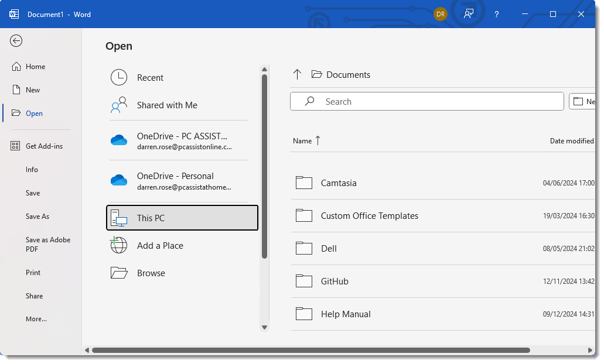The image size is (604, 364).
Task: Click the Dell folder icon
Action: pyautogui.click(x=304, y=248)
